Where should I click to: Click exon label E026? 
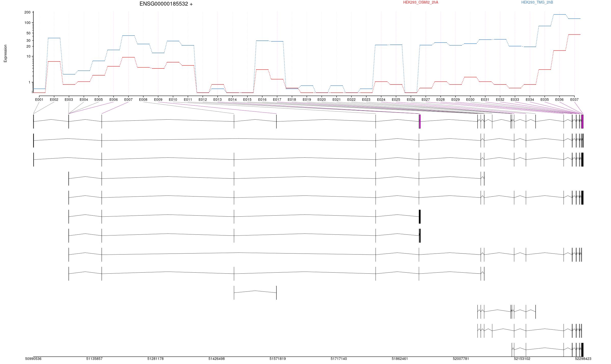coord(411,100)
